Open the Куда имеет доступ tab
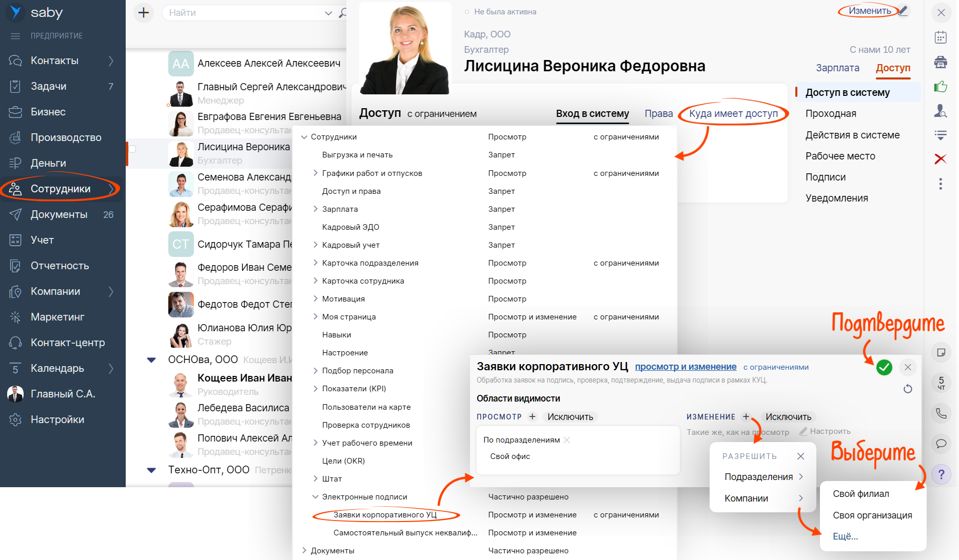 733,113
